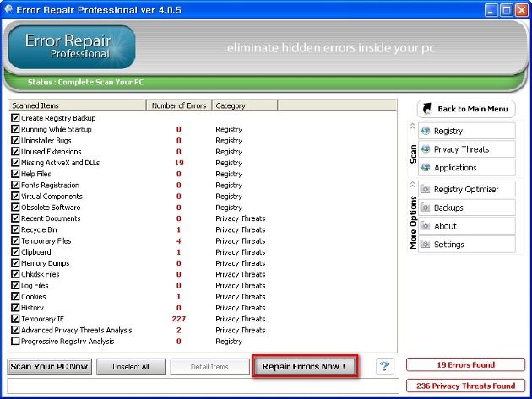This screenshot has height=399, width=532.
Task: Maximize the Error Repair Professional window
Action: [506, 10]
